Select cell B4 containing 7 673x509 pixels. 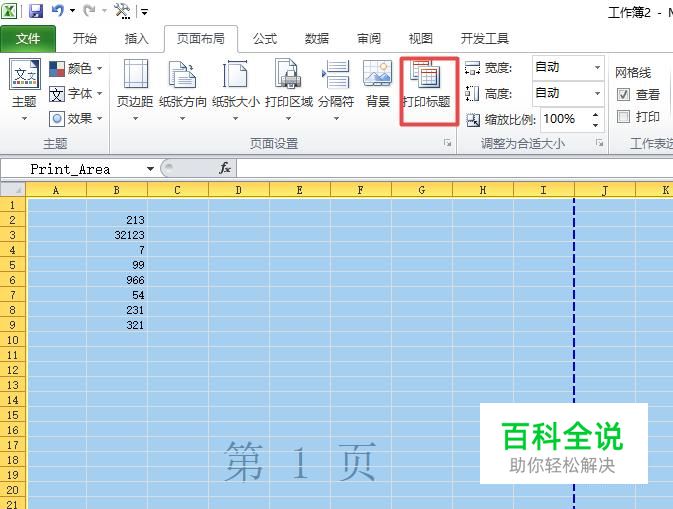click(117, 250)
